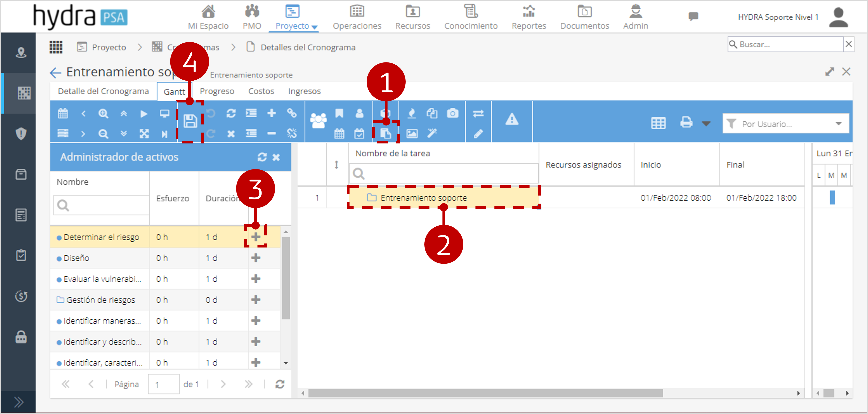Click the Nombre de la tarea search field

tap(443, 174)
